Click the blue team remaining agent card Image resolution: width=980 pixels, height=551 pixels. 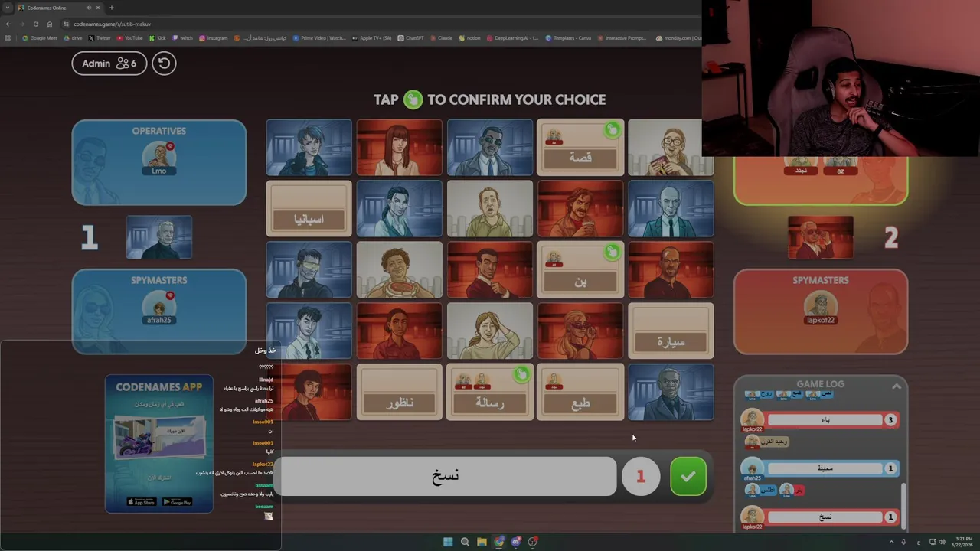point(159,237)
